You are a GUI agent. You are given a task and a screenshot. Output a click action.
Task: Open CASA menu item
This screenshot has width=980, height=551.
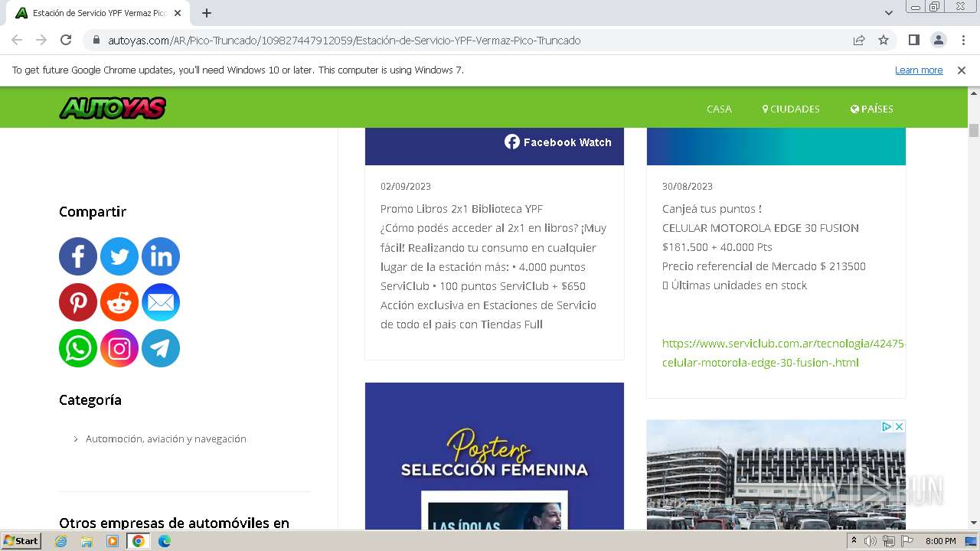(719, 109)
